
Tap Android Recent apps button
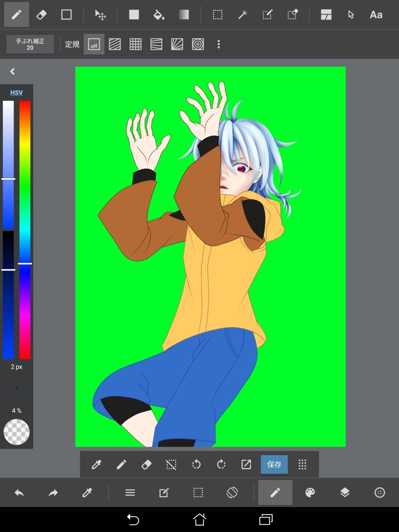pyautogui.click(x=266, y=520)
